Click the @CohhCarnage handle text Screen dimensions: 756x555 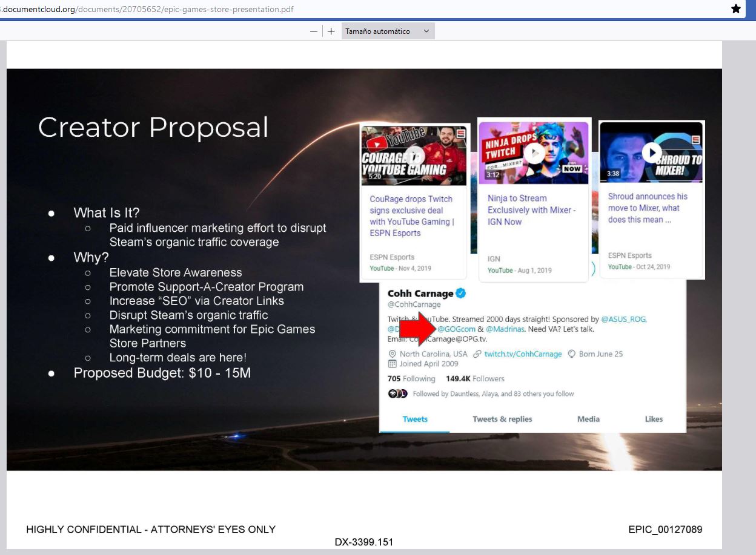414,305
